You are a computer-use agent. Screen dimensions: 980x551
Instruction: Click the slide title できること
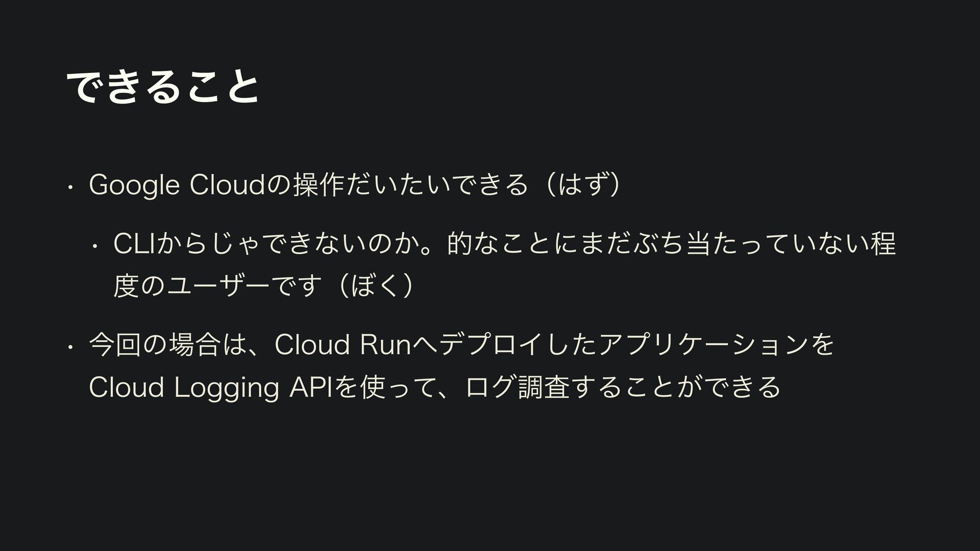tap(162, 87)
